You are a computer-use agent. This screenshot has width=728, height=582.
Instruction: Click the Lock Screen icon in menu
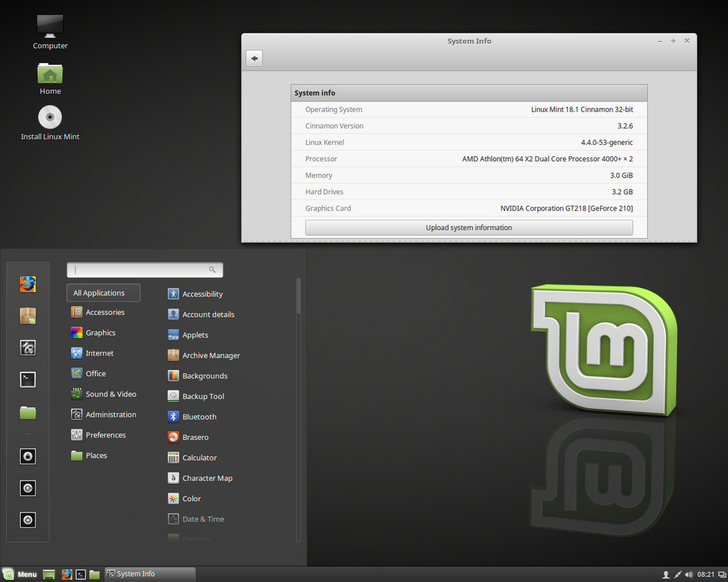click(28, 456)
